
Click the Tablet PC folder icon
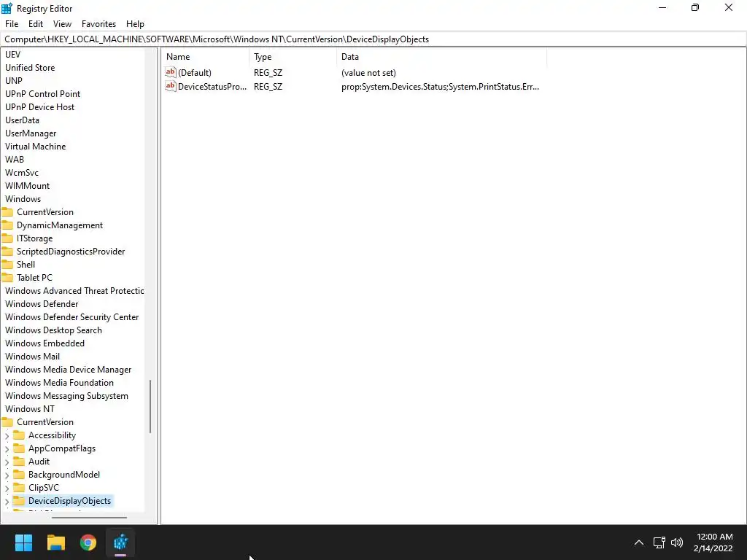pyautogui.click(x=7, y=277)
